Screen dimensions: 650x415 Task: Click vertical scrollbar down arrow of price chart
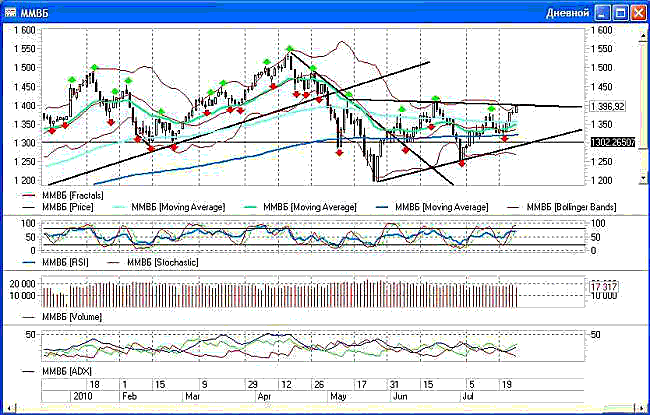coord(643,178)
